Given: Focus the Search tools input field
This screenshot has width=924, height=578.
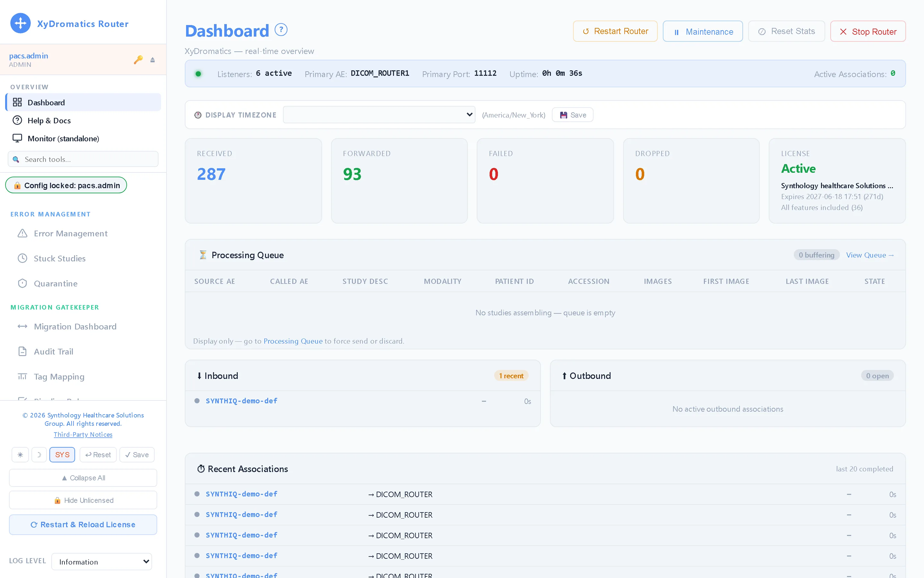Looking at the screenshot, I should click(83, 159).
